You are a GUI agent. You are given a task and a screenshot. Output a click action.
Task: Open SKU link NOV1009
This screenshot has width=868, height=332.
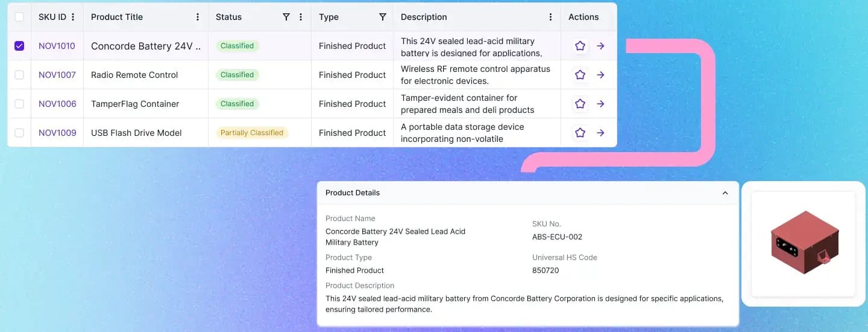[57, 133]
